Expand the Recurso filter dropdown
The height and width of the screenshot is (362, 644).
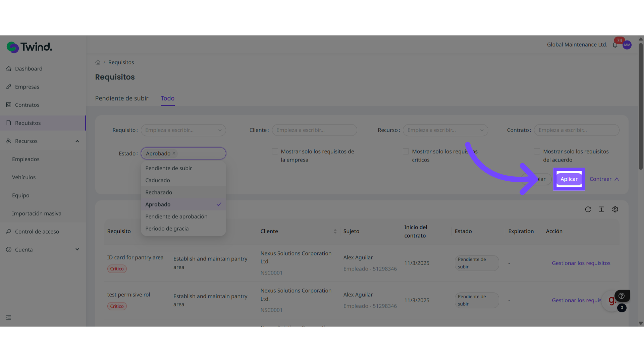[445, 130]
